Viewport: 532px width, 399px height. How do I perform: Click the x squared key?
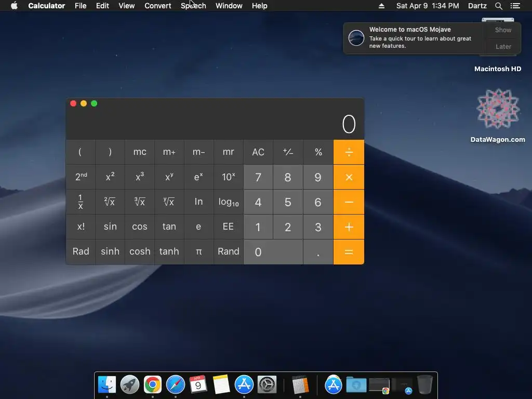tap(110, 177)
